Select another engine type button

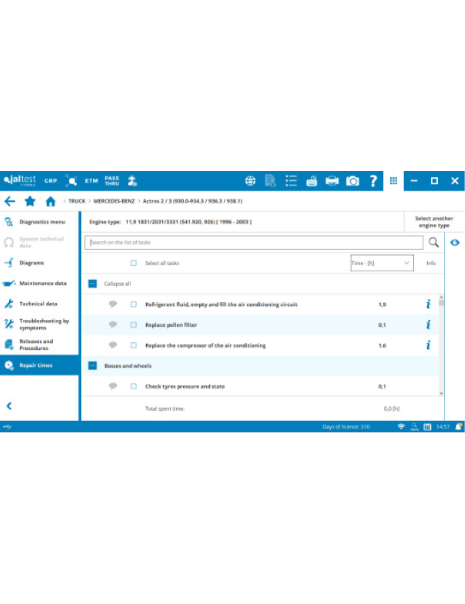point(434,222)
